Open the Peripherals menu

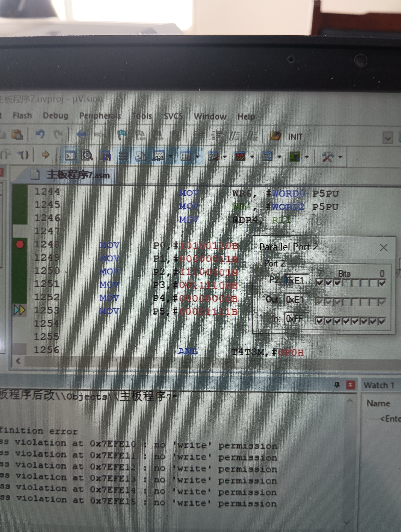click(100, 116)
